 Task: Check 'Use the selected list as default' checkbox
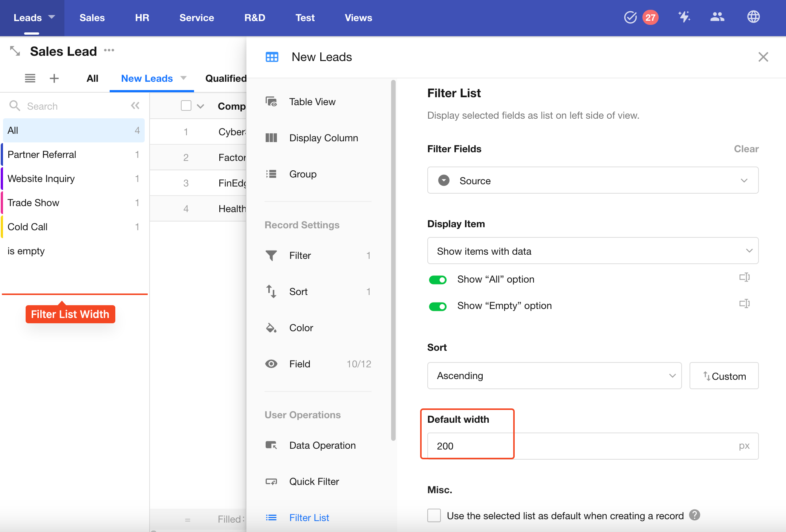tap(434, 515)
